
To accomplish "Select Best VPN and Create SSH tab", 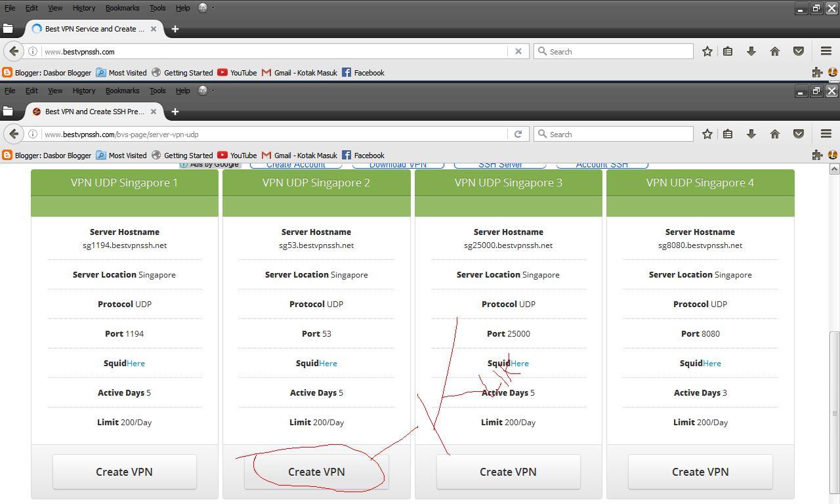I will [x=94, y=112].
